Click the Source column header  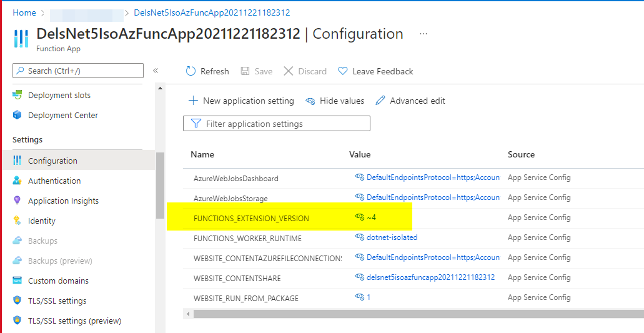(521, 154)
